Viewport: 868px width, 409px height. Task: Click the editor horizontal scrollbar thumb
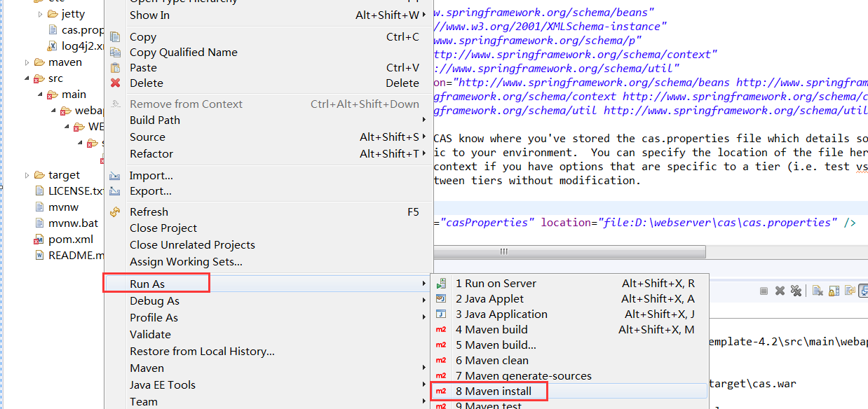pyautogui.click(x=569, y=251)
